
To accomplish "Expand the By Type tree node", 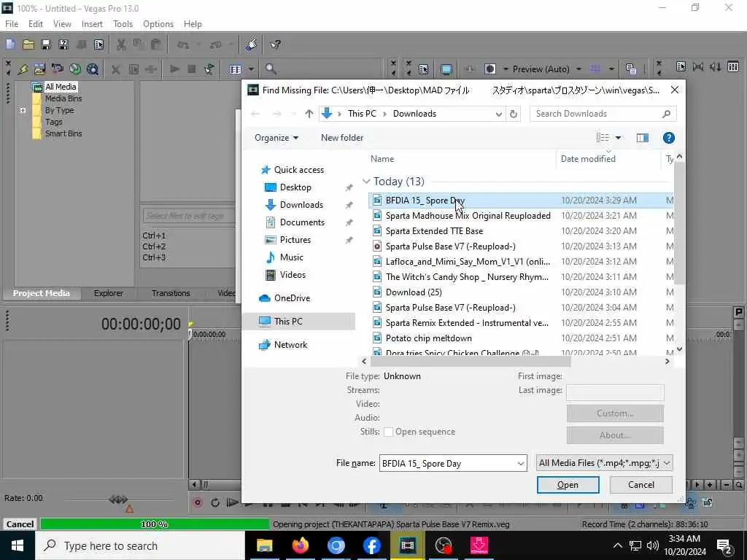I will tap(23, 110).
